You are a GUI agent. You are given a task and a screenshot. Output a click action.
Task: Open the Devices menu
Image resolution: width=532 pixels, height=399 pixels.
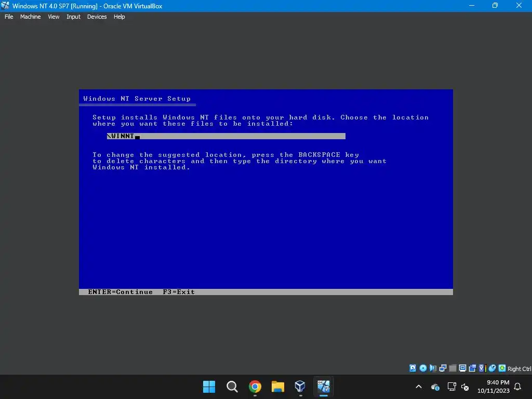(97, 17)
